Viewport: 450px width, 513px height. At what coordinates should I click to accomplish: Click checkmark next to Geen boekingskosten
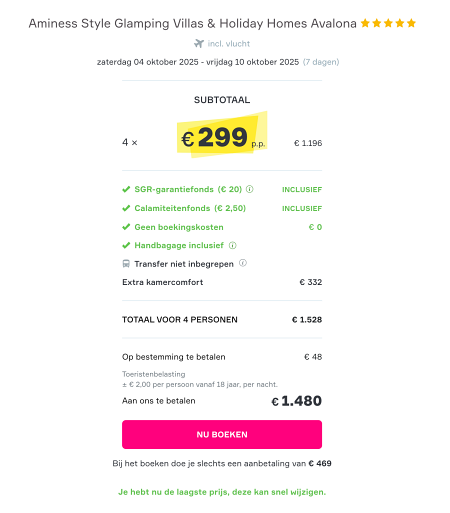126,227
